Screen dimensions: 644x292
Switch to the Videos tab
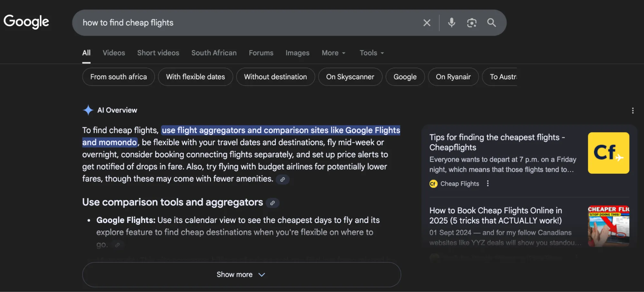point(114,53)
